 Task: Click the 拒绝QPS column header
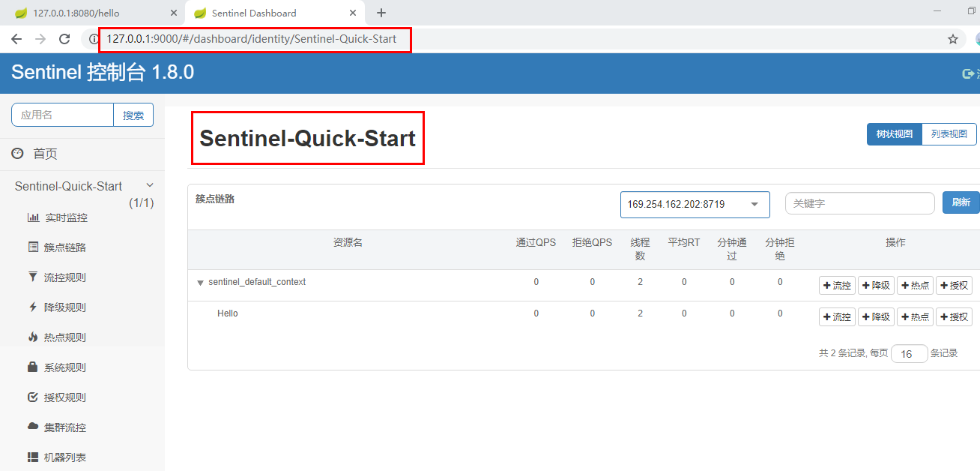point(592,243)
